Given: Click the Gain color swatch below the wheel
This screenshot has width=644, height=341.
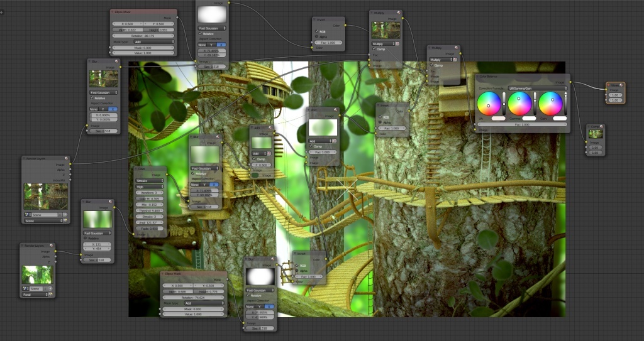Looking at the screenshot, I should click(560, 118).
